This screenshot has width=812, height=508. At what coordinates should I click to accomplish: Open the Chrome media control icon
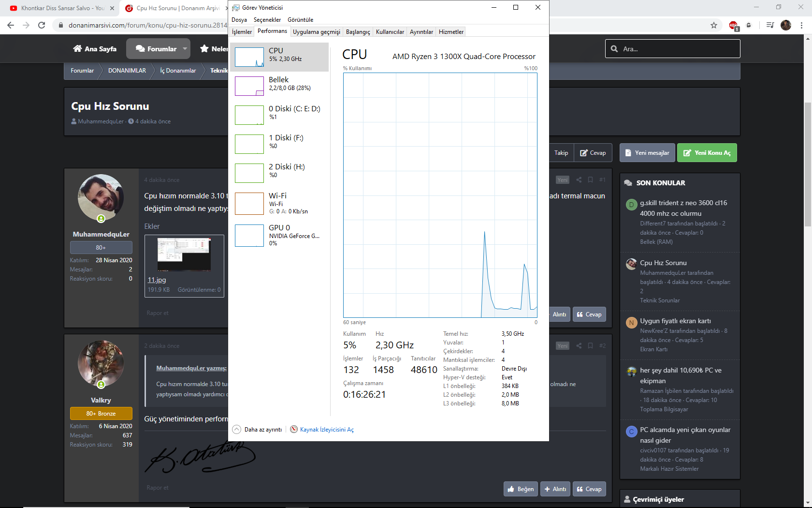click(770, 25)
